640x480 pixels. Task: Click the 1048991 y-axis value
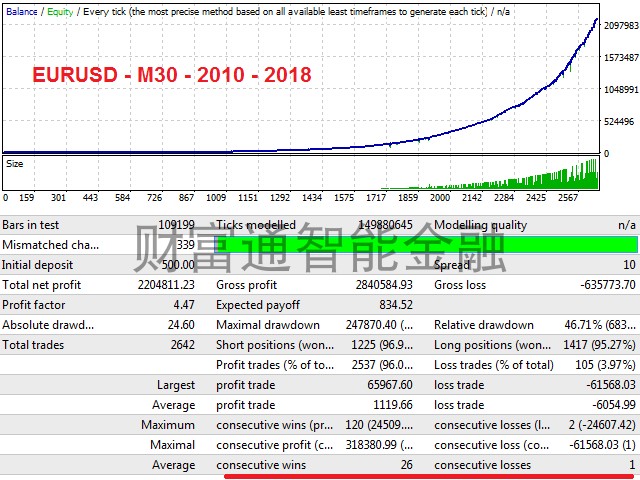[x=621, y=89]
